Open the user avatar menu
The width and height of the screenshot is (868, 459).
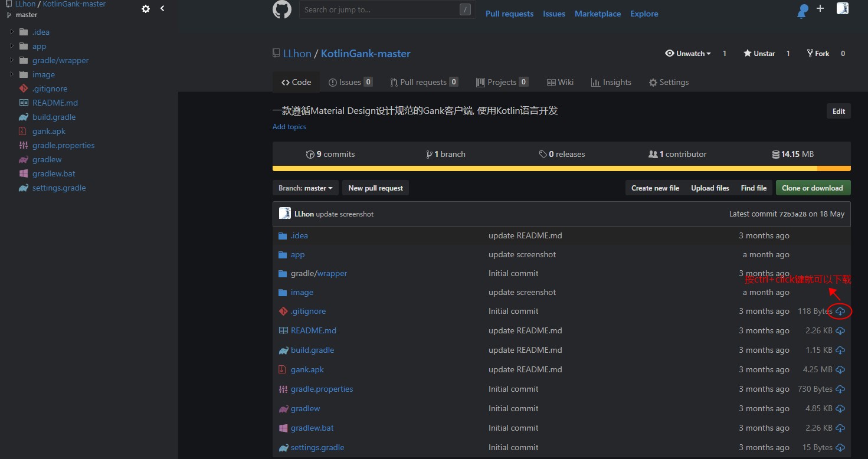(x=843, y=8)
